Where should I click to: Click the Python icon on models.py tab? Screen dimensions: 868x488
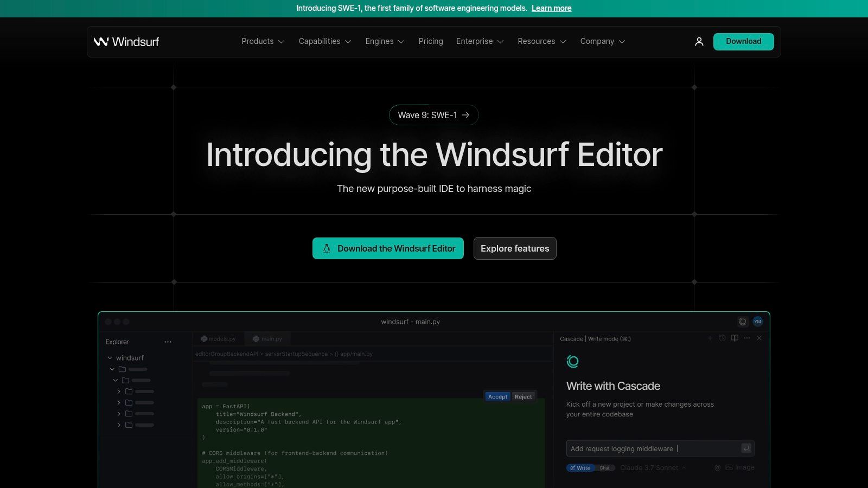tap(204, 339)
